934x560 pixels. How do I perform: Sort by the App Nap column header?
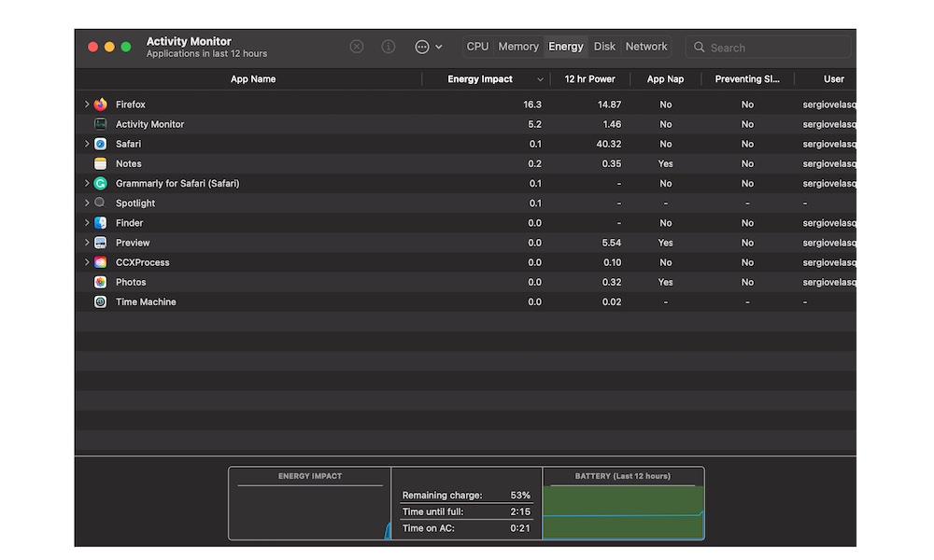[665, 79]
